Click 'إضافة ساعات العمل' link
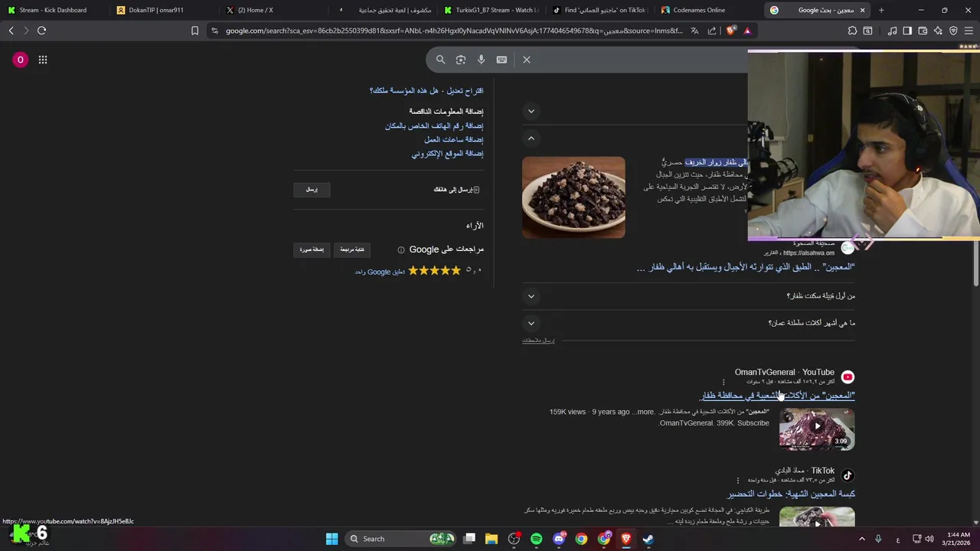Screen dimensions: 980x551 [454, 140]
